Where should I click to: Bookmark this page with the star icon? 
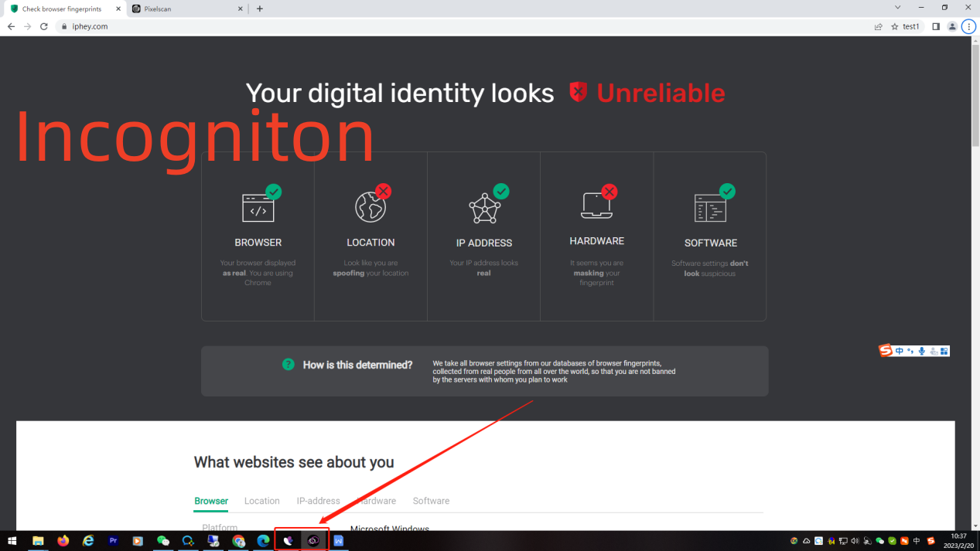pyautogui.click(x=895, y=26)
